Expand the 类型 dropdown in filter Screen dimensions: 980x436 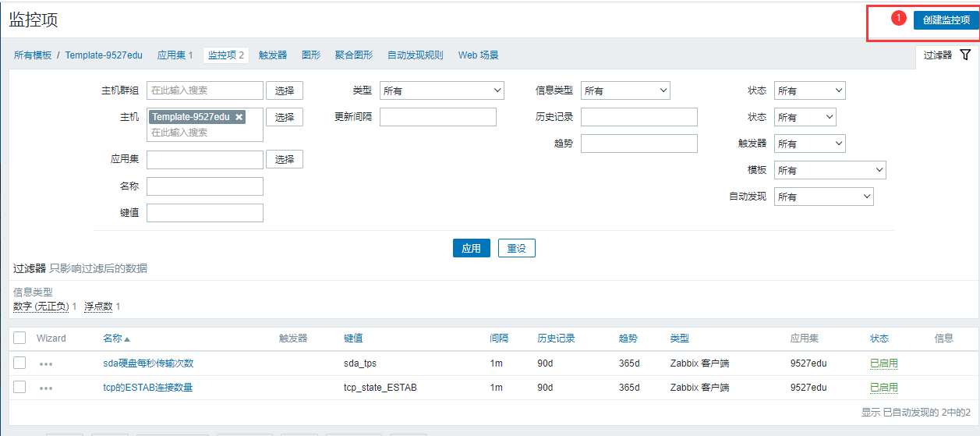441,91
